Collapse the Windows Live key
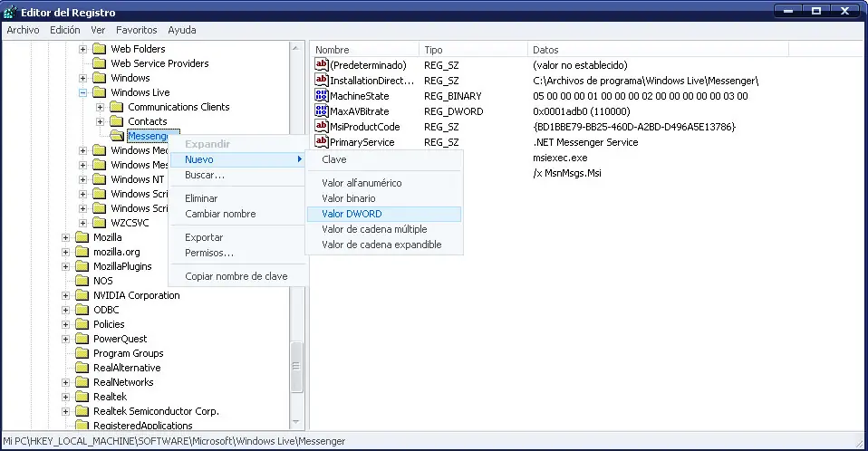Screen dimensions: 868x451 82,92
